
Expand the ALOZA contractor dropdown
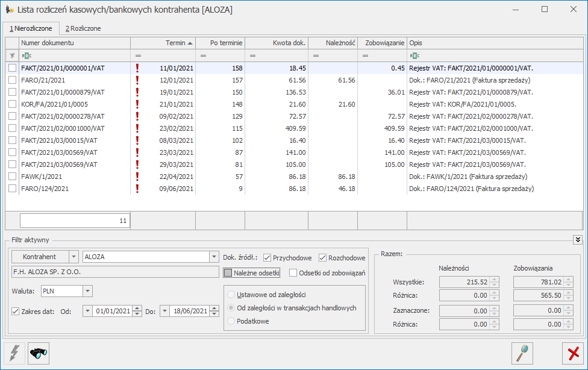pos(213,257)
